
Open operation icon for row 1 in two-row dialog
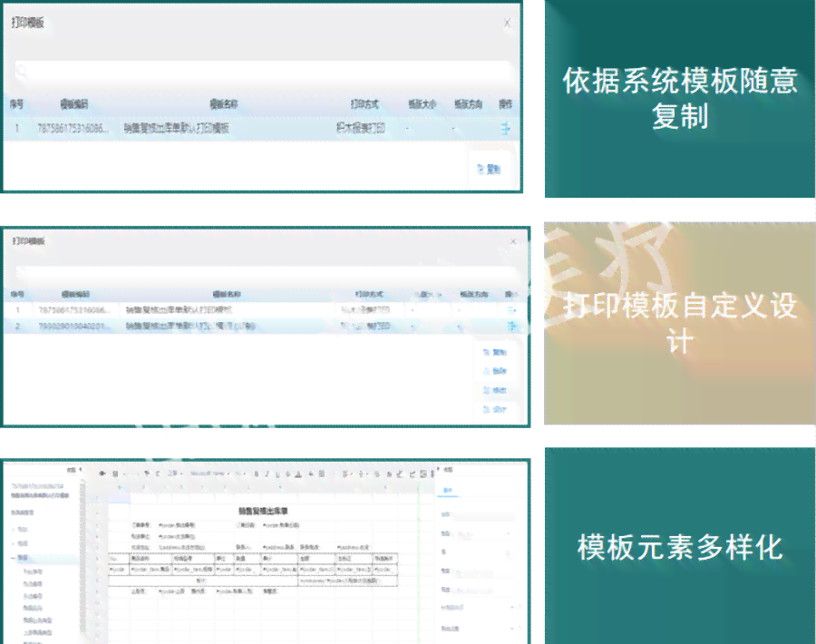pos(511,310)
